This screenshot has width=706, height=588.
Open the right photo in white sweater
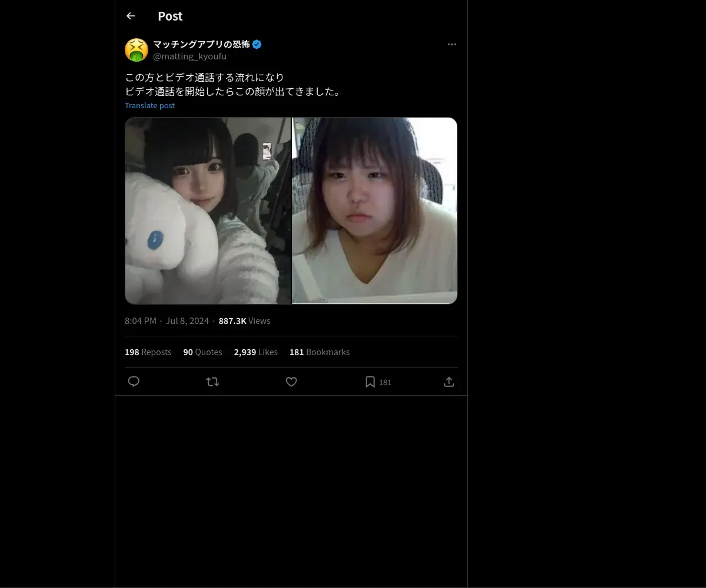tap(375, 211)
